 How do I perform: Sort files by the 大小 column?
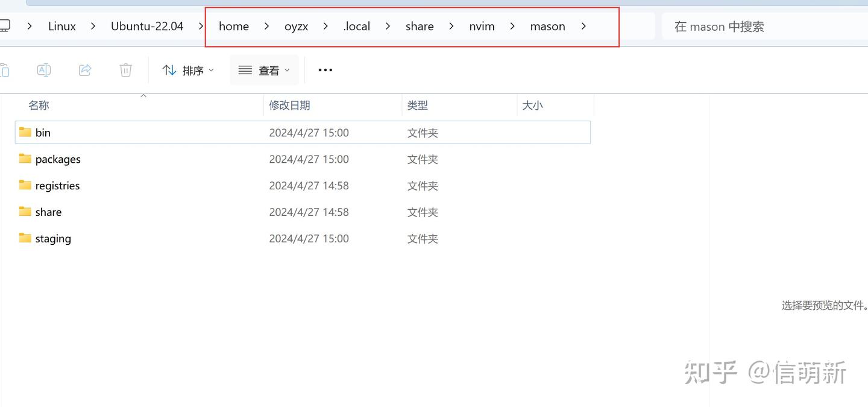532,105
